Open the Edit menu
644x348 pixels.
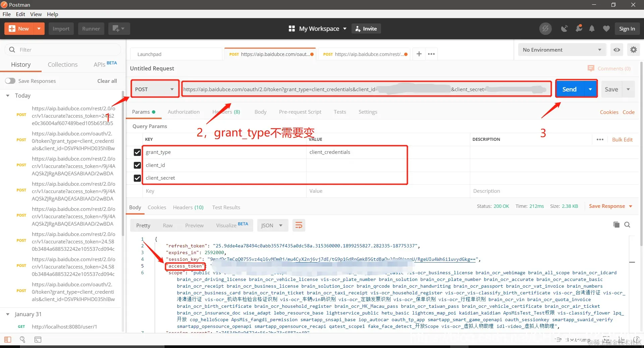coord(20,14)
